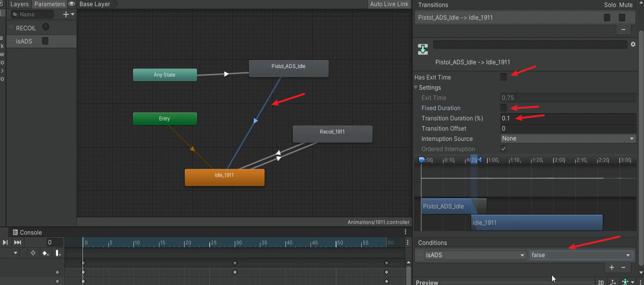Screen dimensions: 644x285
Task: Click the avatar preview icon
Action: (x=625, y=282)
